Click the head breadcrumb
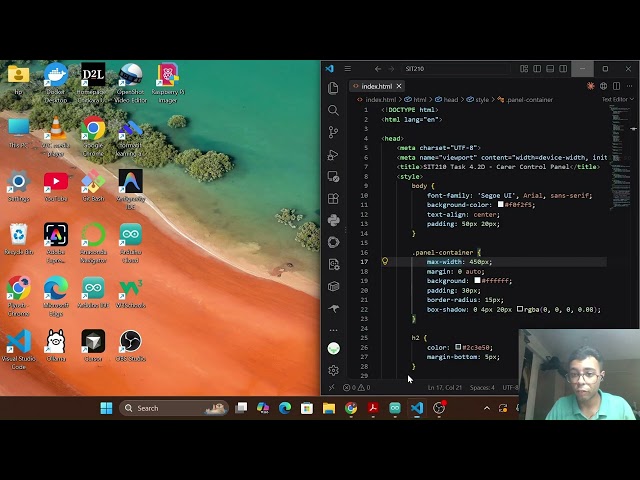Viewport: 640px width, 480px height. tap(447, 100)
